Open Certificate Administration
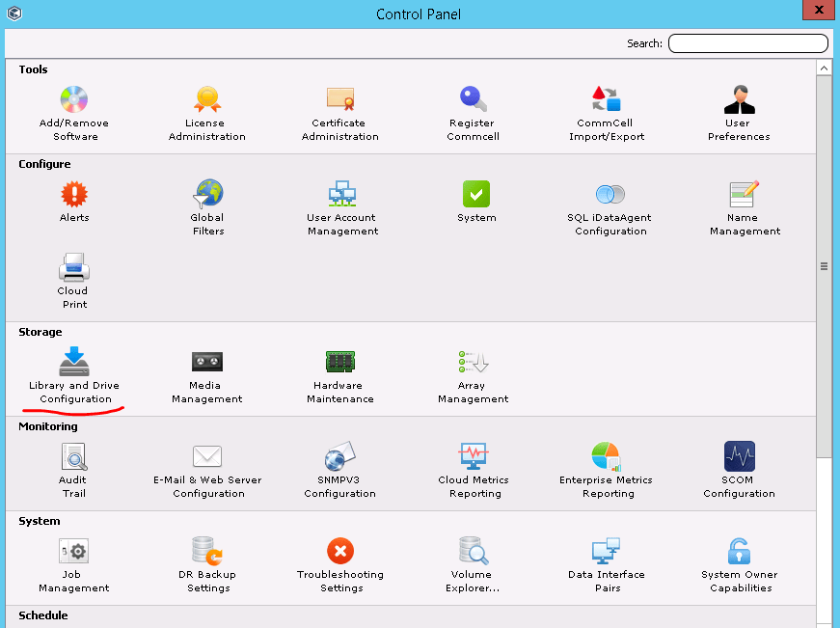 (x=339, y=111)
